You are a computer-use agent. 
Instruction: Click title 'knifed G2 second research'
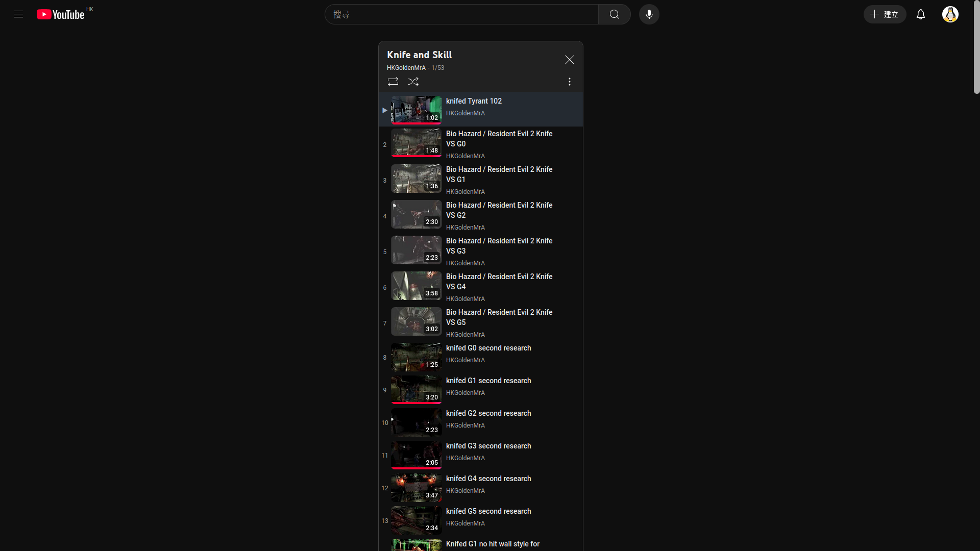[488, 413]
